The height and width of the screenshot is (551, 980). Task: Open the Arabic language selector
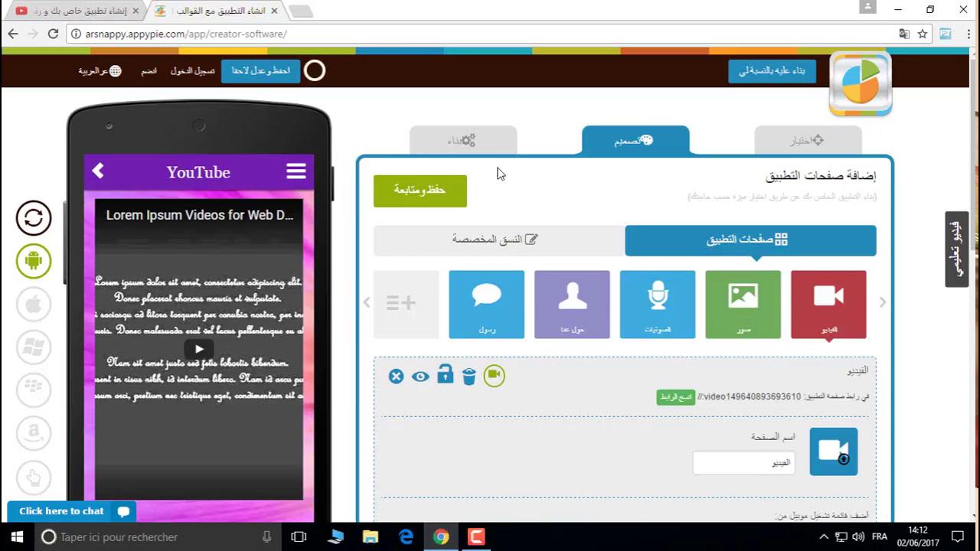pos(100,71)
